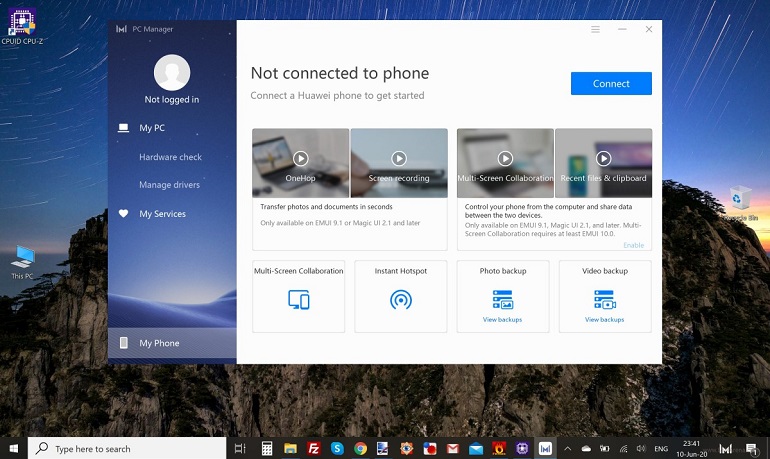Open Hardware check in the sidebar
The width and height of the screenshot is (770, 459).
[170, 157]
